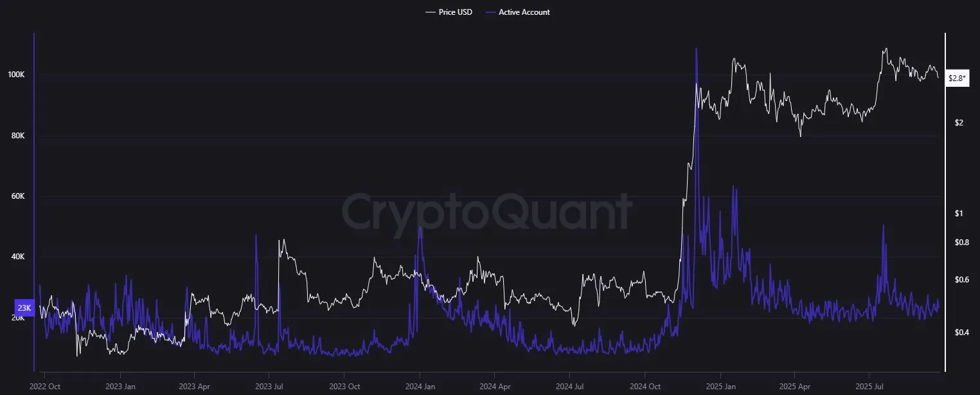Screen dimensions: 980x395
Task: Select the 2023 Jul date label
Action: point(269,387)
